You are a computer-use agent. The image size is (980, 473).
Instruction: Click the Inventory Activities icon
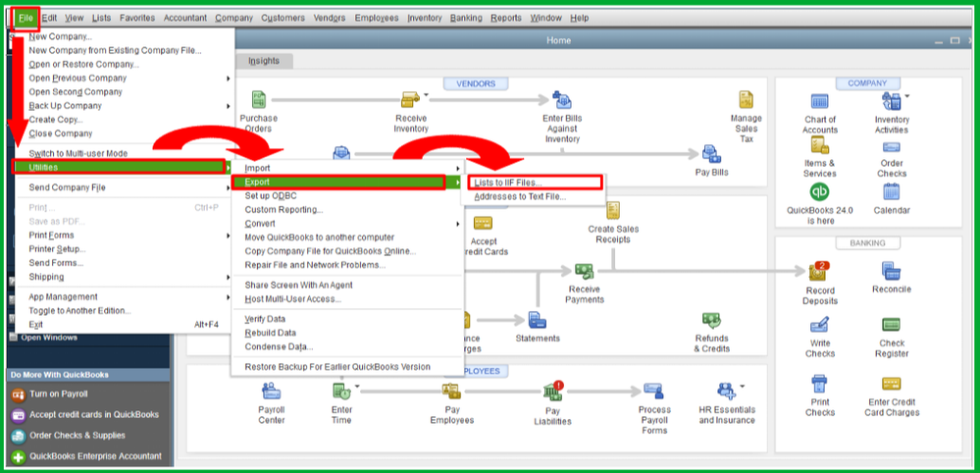tap(891, 101)
